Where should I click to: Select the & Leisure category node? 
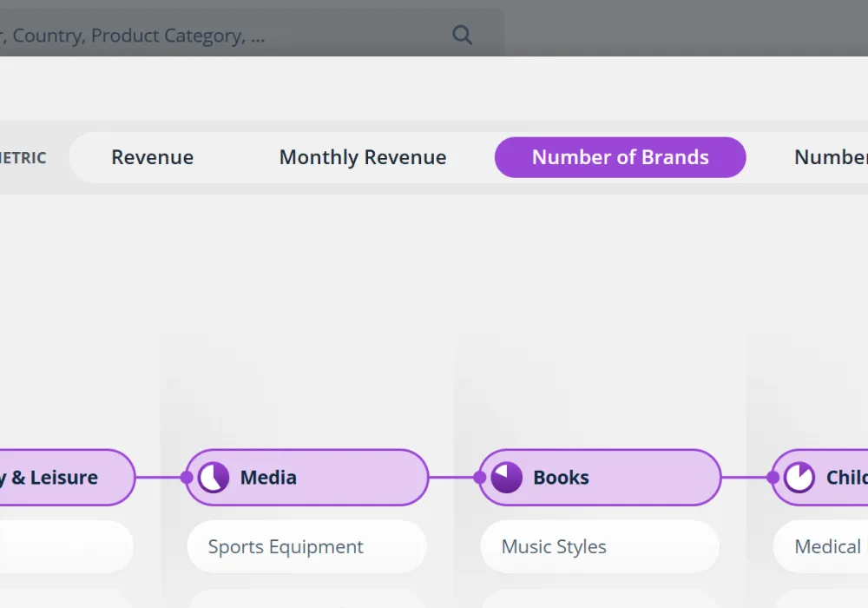(x=61, y=478)
